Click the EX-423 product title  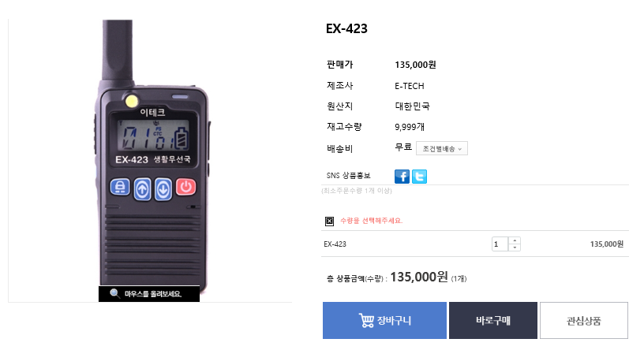point(346,28)
